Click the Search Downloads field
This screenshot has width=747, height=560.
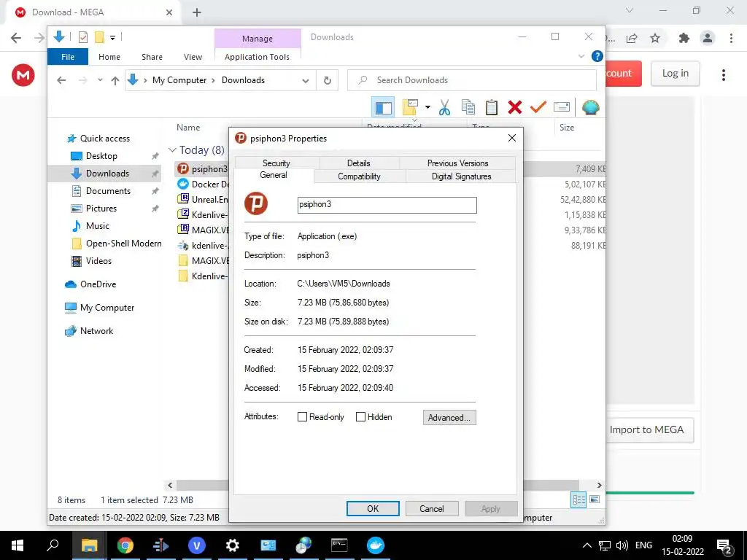click(x=472, y=80)
